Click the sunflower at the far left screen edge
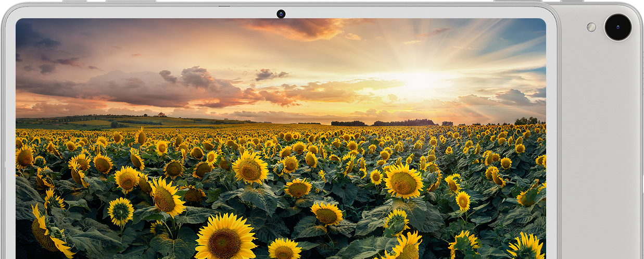 point(24,157)
